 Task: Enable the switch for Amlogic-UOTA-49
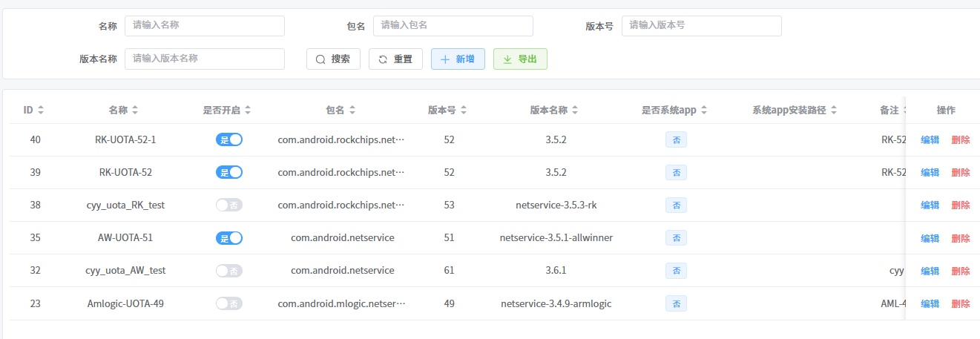click(229, 303)
